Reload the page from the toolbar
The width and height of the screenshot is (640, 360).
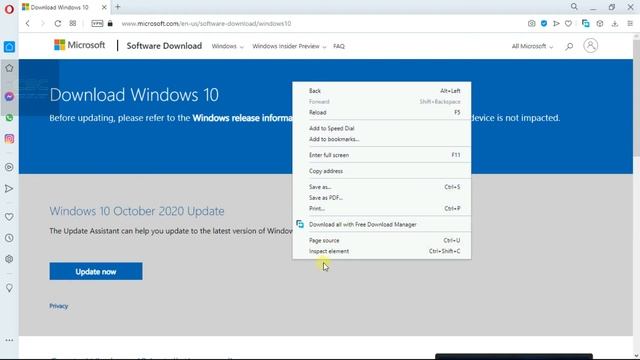[x=58, y=24]
